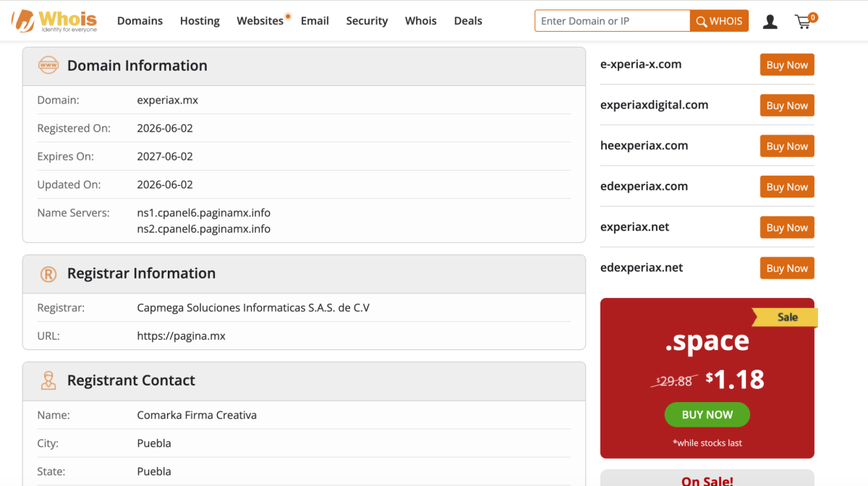Select the State value Puebla
The height and width of the screenshot is (486, 868).
[154, 472]
